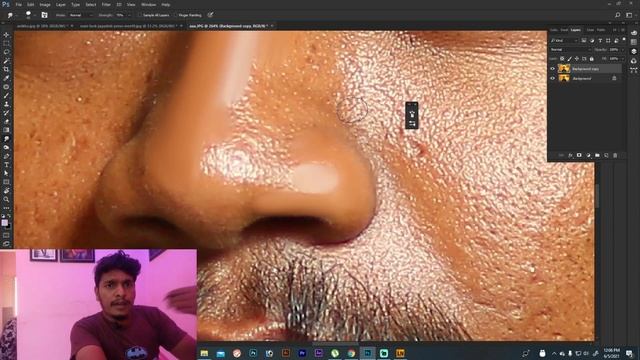Select the Brush tool

(x=6, y=95)
